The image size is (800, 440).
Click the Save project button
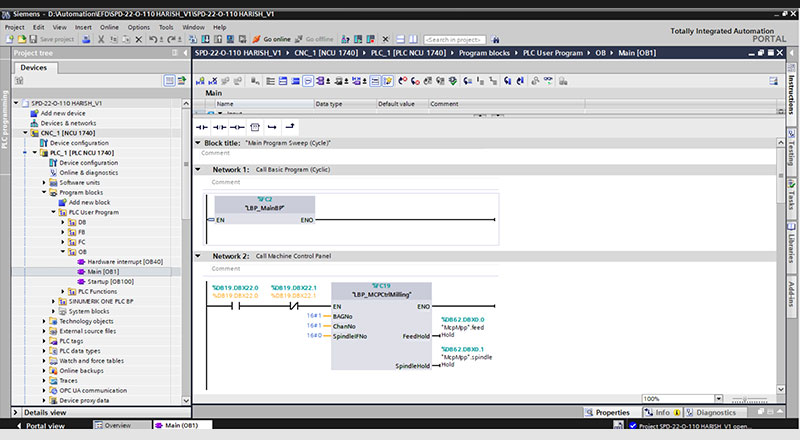(x=52, y=39)
